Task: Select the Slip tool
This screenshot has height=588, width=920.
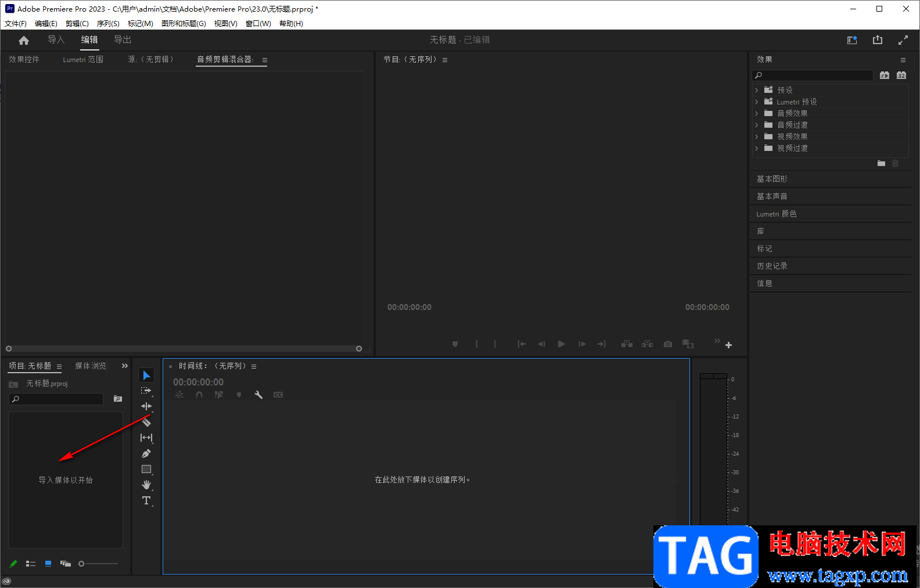Action: [146, 438]
